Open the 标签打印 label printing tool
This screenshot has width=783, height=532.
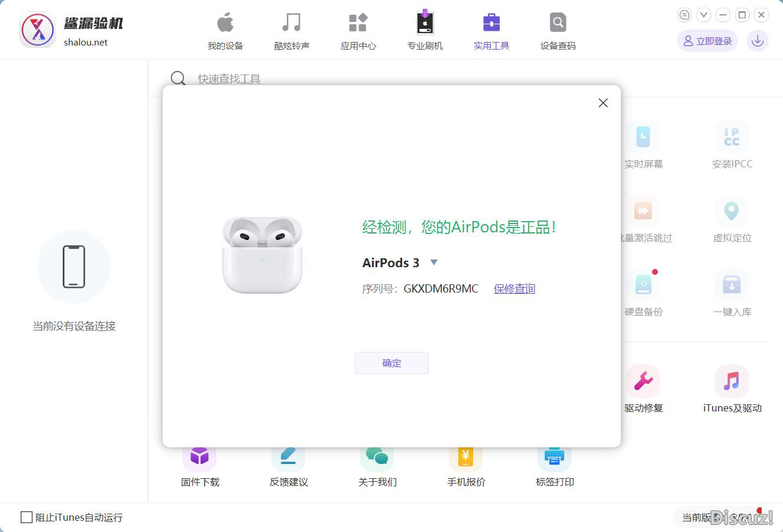(x=555, y=467)
